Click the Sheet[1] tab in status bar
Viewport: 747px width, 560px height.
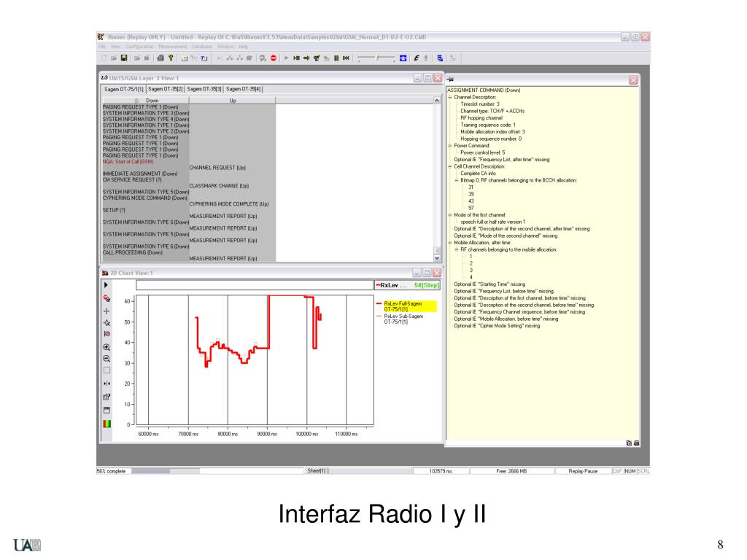point(317,471)
